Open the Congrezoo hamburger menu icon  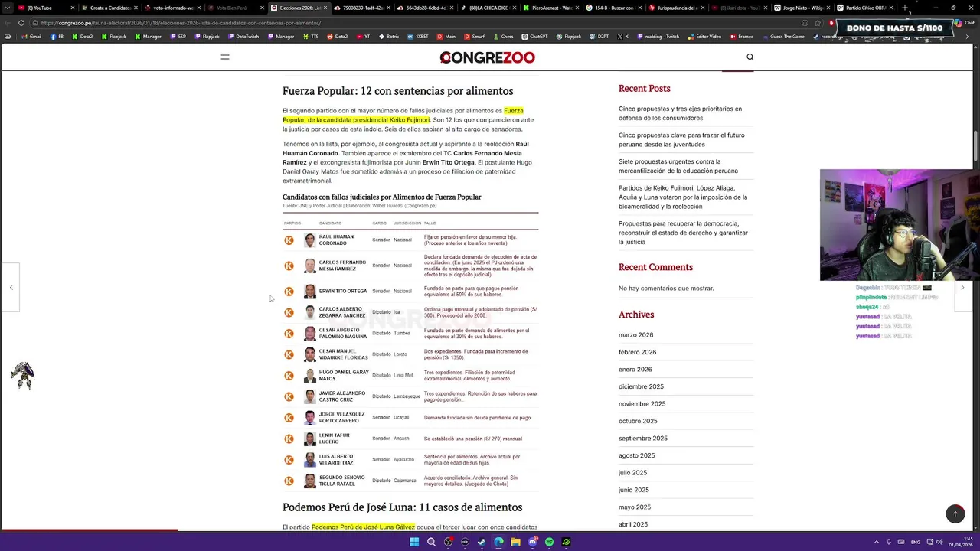[225, 57]
